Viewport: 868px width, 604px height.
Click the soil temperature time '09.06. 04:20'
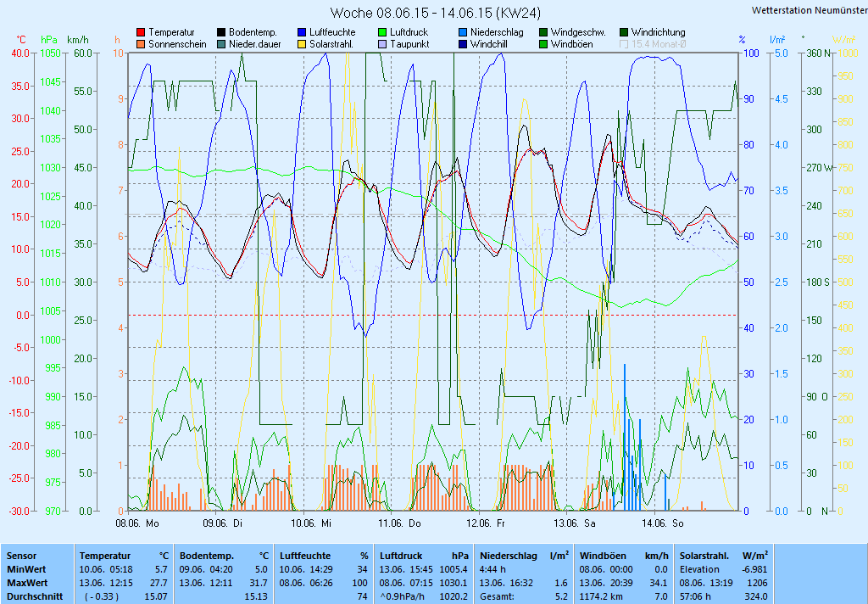click(x=206, y=569)
